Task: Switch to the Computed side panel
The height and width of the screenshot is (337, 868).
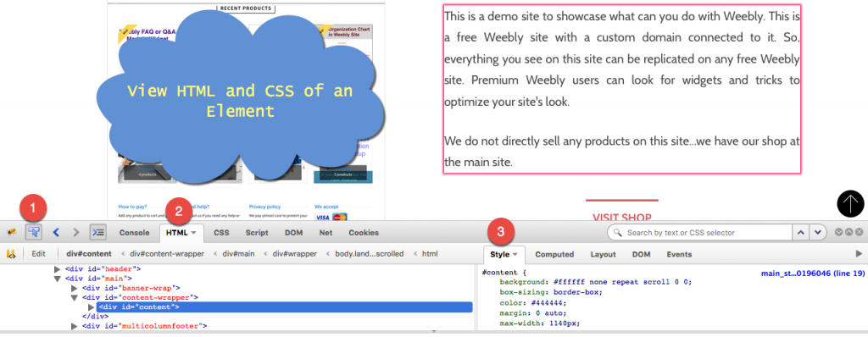Action: 554,255
